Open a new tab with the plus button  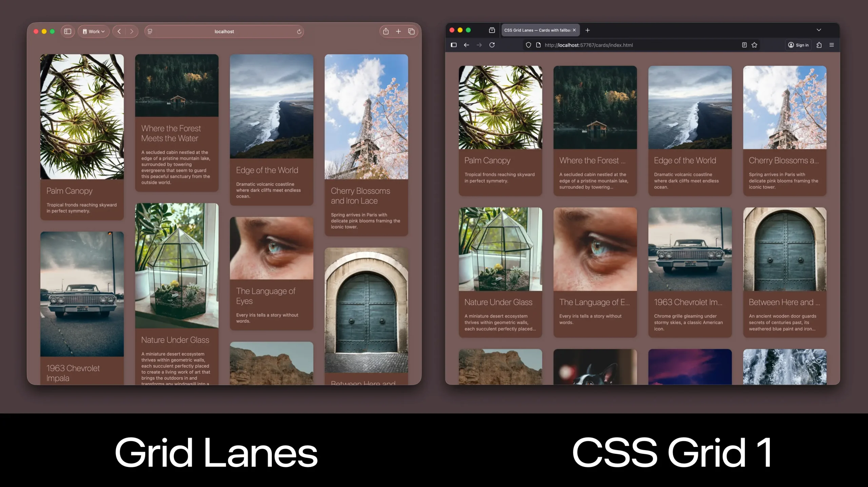588,30
